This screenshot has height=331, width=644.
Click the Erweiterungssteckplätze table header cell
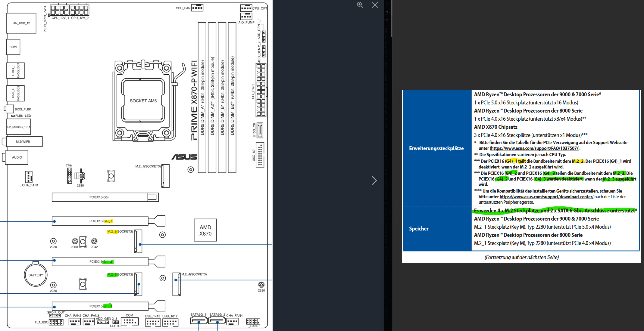click(x=436, y=148)
